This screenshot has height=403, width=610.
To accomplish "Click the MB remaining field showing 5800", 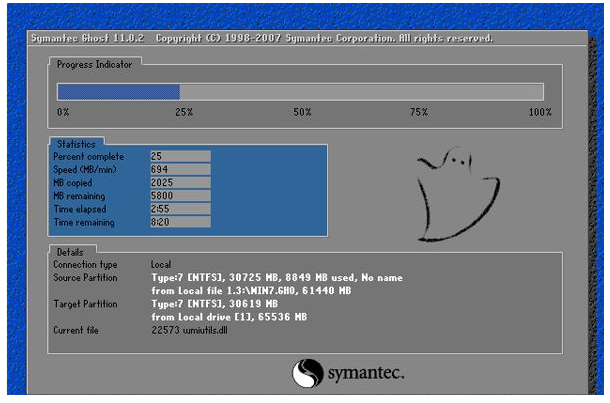I will pyautogui.click(x=181, y=196).
